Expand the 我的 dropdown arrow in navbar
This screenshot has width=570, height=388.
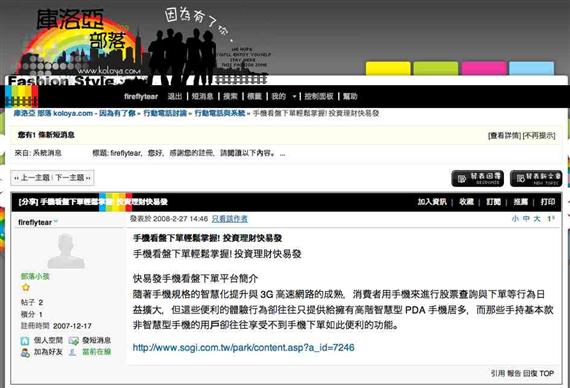(x=294, y=97)
